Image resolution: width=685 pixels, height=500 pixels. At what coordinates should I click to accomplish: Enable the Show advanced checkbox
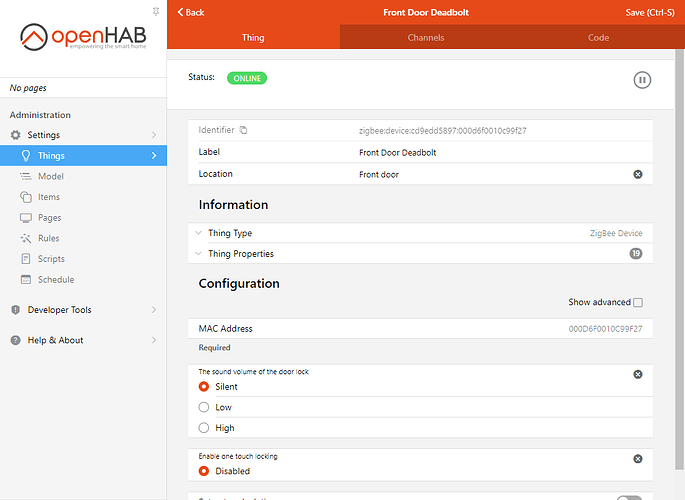(x=638, y=303)
